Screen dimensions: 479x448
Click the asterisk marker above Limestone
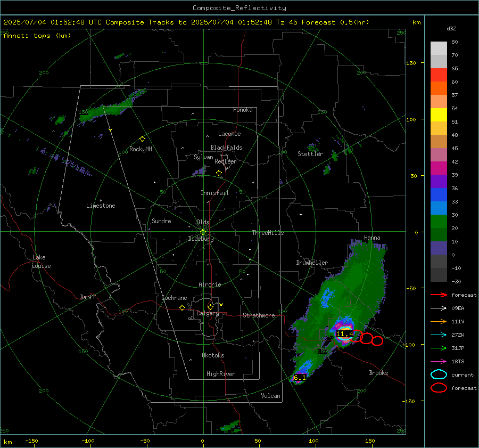(x=101, y=201)
